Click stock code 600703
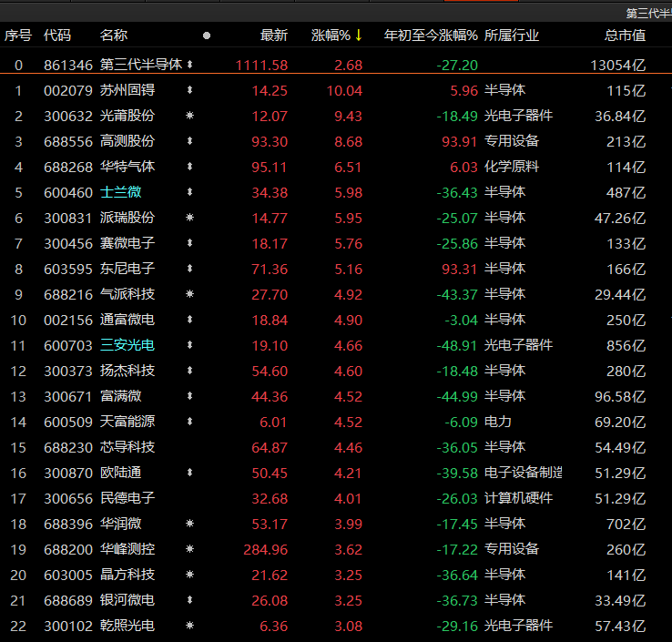The image size is (672, 642). pyautogui.click(x=68, y=345)
